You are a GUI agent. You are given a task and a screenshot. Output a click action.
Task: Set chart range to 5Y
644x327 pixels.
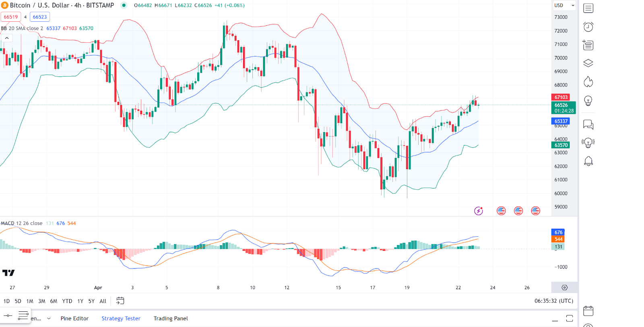[91, 301]
